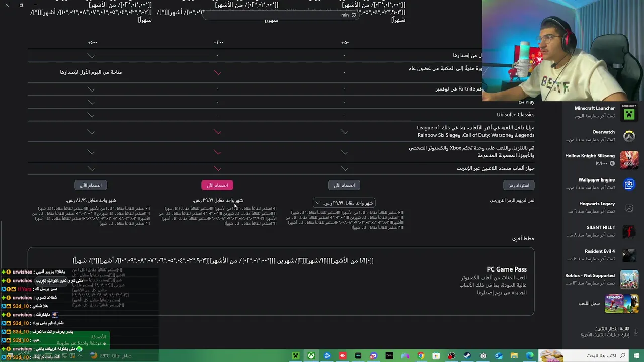Click the '+200' column header value

pos(218,43)
